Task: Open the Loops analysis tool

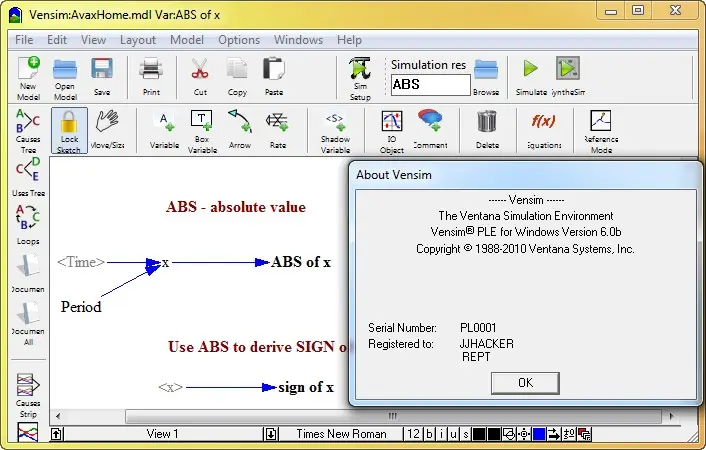Action: pyautogui.click(x=28, y=224)
